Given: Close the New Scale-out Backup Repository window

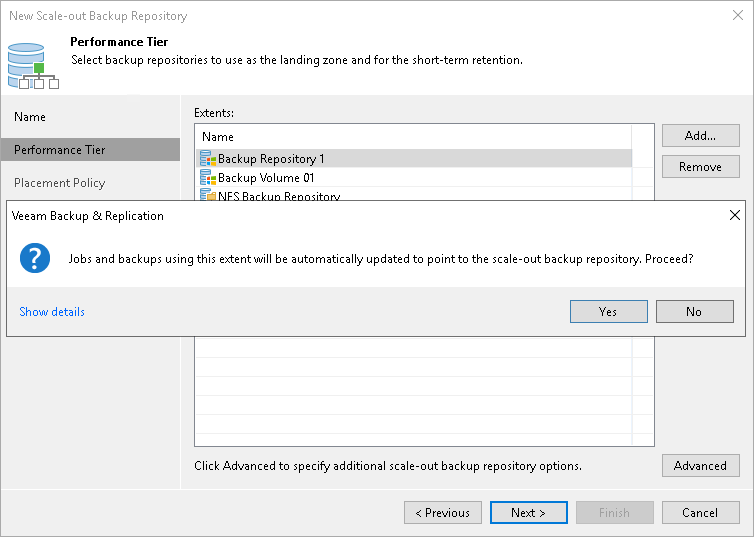Looking at the screenshot, I should point(737,16).
